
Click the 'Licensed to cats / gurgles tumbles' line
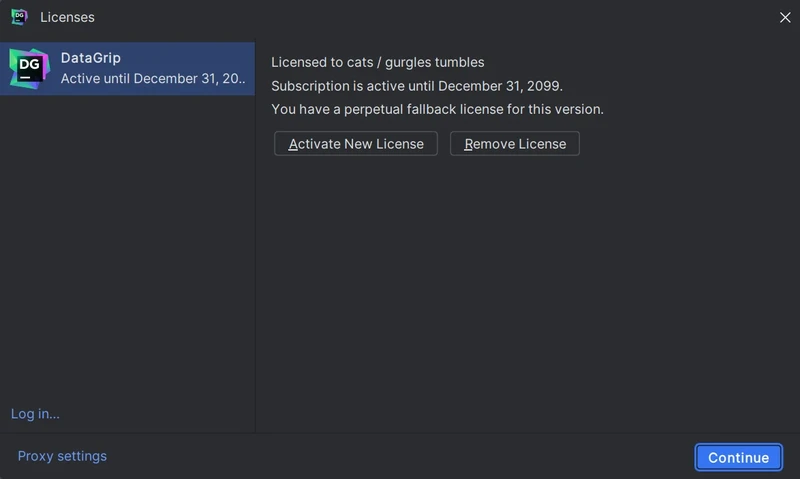click(377, 62)
